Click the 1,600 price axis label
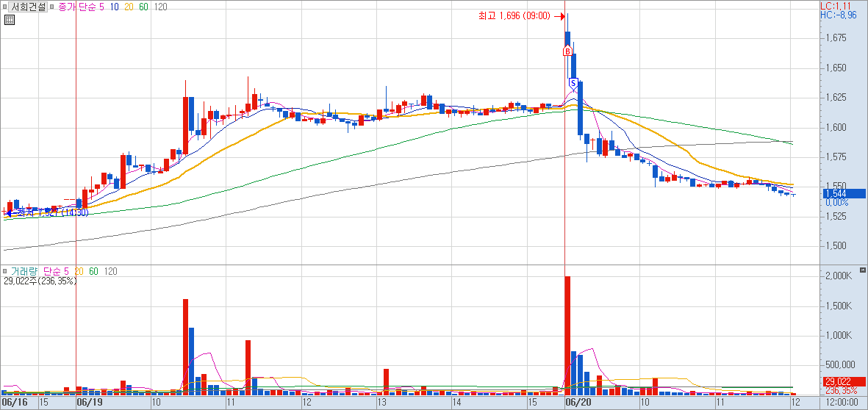 836,127
